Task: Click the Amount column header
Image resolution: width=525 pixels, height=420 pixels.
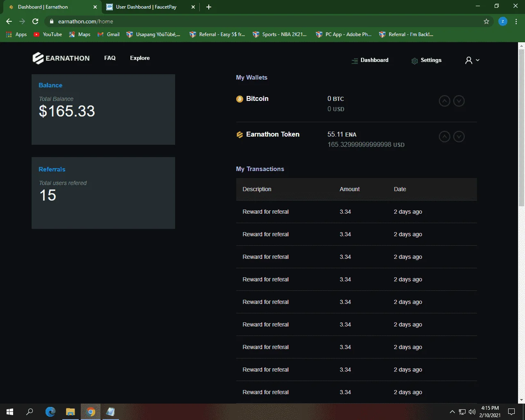Action: 349,189
